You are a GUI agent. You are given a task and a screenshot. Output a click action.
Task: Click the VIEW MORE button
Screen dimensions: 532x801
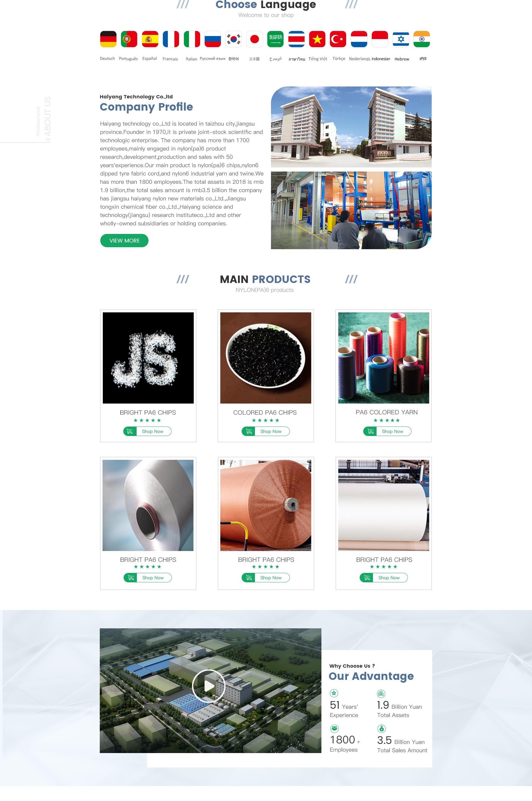[124, 241]
